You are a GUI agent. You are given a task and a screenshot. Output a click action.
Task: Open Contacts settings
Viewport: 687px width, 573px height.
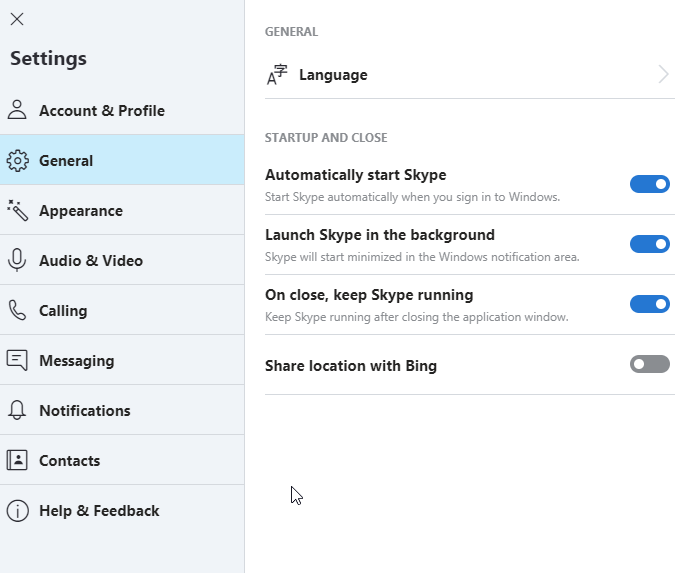click(x=122, y=460)
